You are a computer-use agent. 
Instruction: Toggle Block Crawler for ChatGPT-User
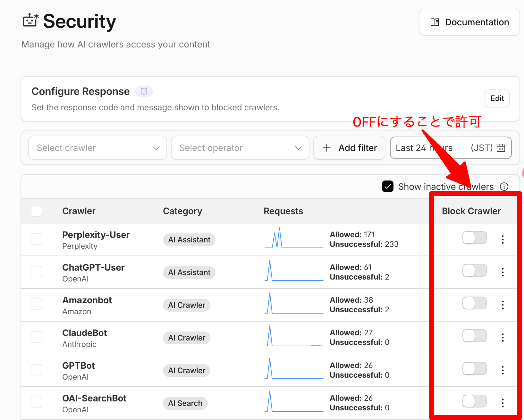tap(474, 270)
